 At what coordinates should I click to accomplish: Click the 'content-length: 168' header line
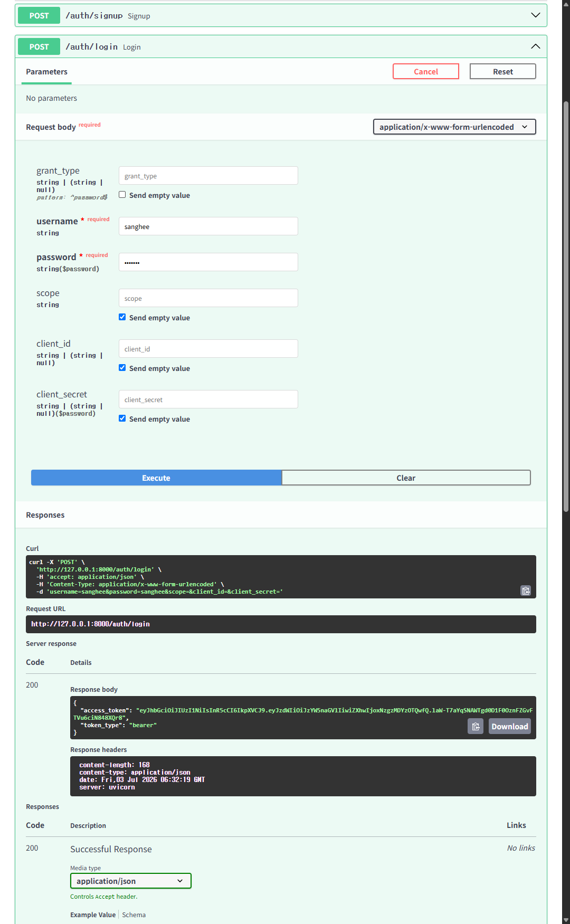tap(115, 765)
